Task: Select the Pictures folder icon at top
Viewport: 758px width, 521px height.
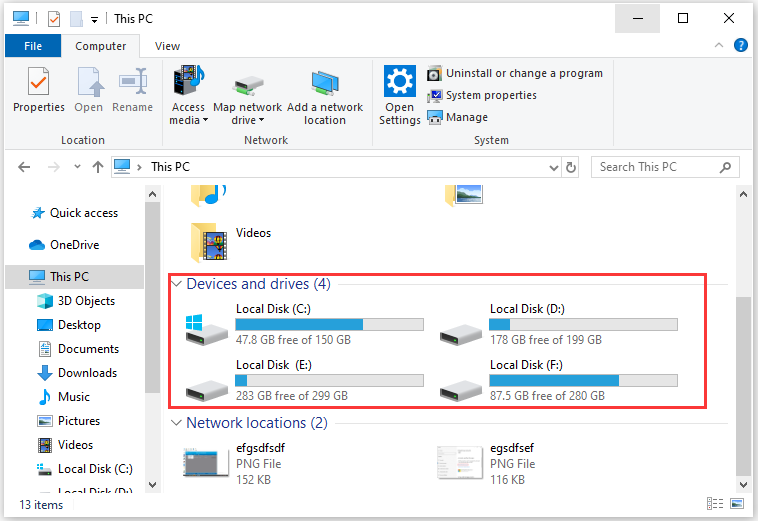Action: pos(464,195)
